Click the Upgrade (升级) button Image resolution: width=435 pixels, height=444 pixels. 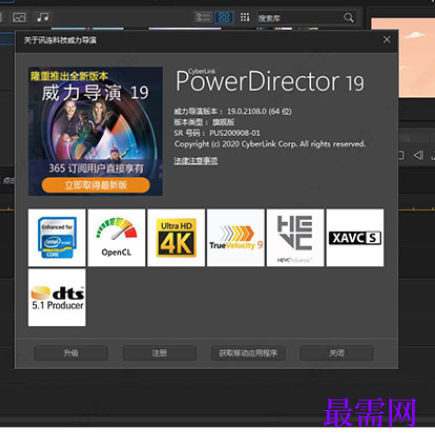coord(71,353)
